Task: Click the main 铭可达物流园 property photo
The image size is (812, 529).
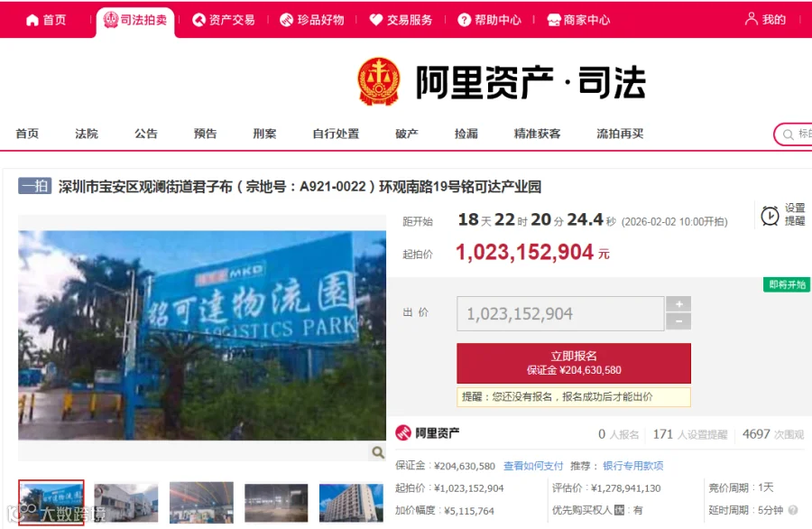Action: tap(202, 335)
